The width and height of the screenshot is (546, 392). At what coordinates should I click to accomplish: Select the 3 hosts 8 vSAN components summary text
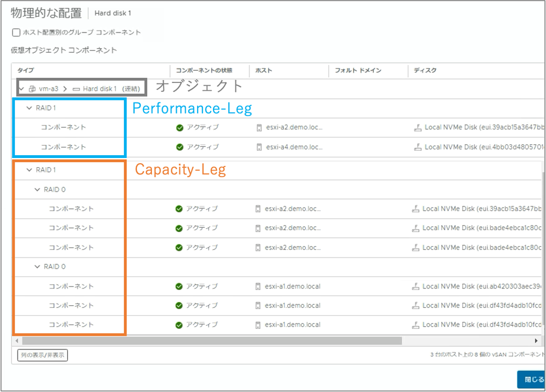tap(487, 354)
